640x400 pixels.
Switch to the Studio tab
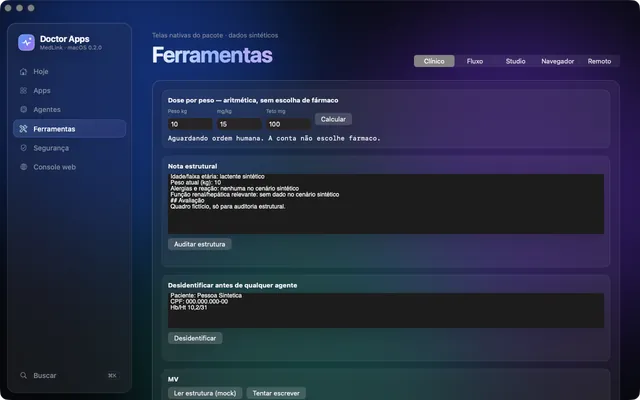pos(516,61)
